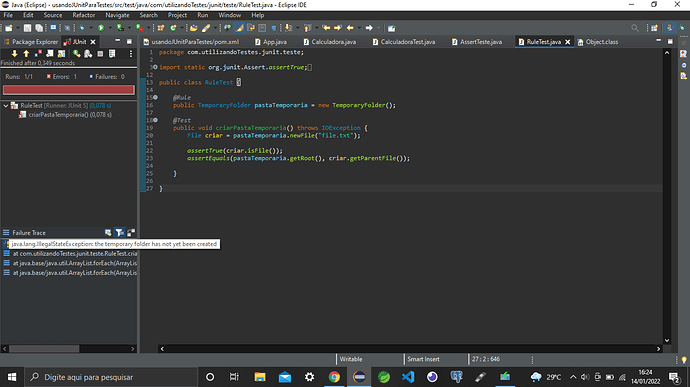The width and height of the screenshot is (690, 387).
Task: Expand folded imports on line 3
Action: (155, 67)
